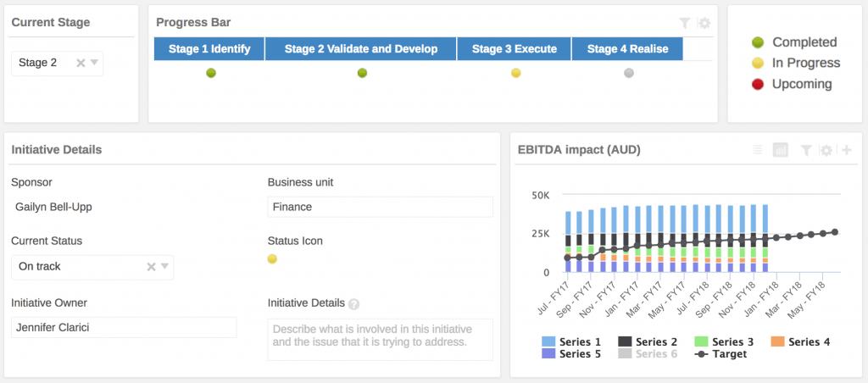Select Stage 4 Realise tab

pos(626,49)
